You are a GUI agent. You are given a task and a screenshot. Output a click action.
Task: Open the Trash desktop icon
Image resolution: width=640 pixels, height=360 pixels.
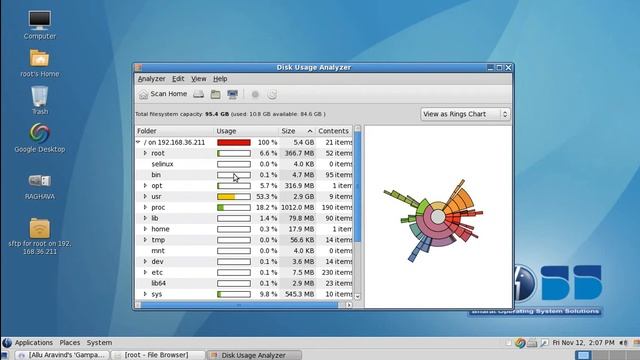pyautogui.click(x=40, y=100)
